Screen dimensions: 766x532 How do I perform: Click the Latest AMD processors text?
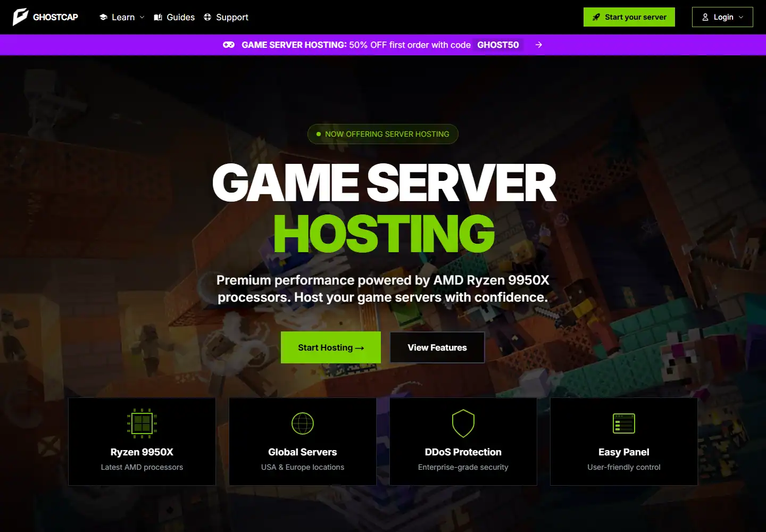click(x=142, y=467)
